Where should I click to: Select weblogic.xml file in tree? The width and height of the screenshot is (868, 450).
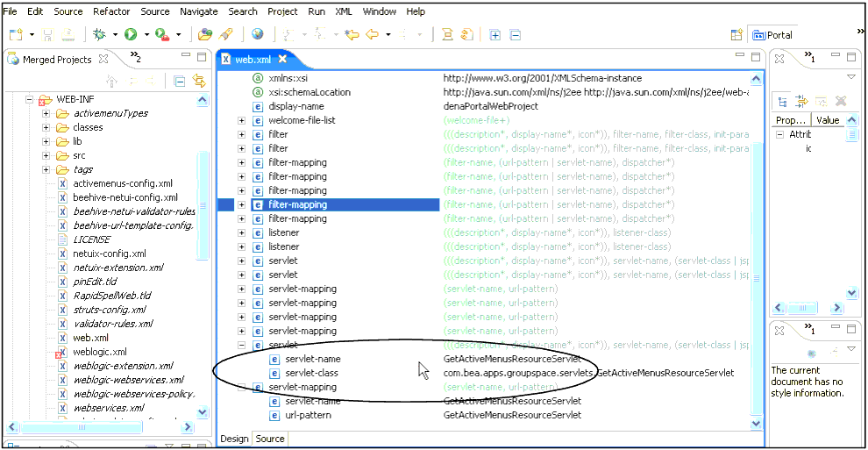100,352
